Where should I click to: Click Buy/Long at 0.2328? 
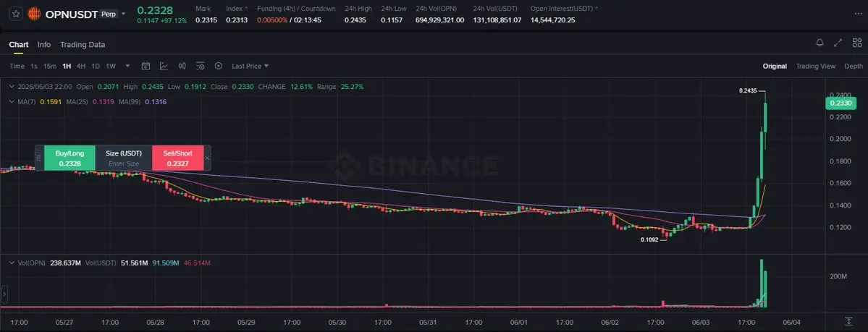(69, 158)
